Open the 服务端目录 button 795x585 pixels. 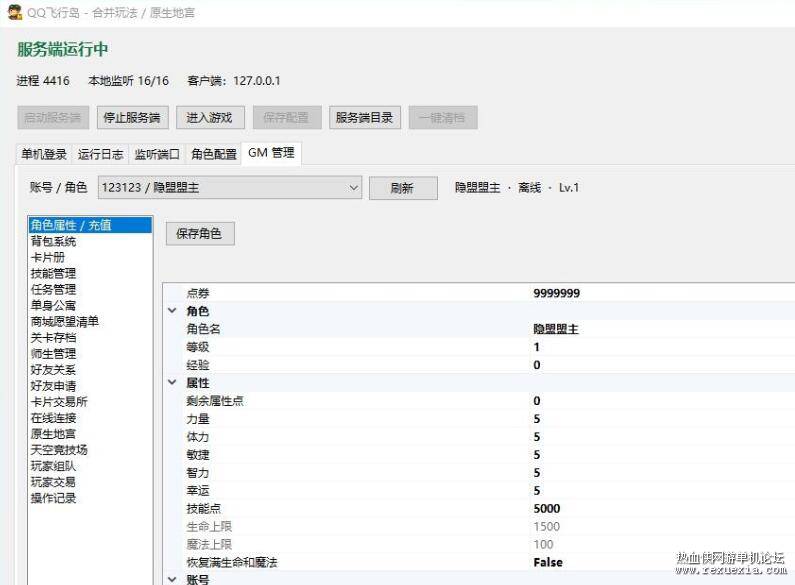(365, 118)
